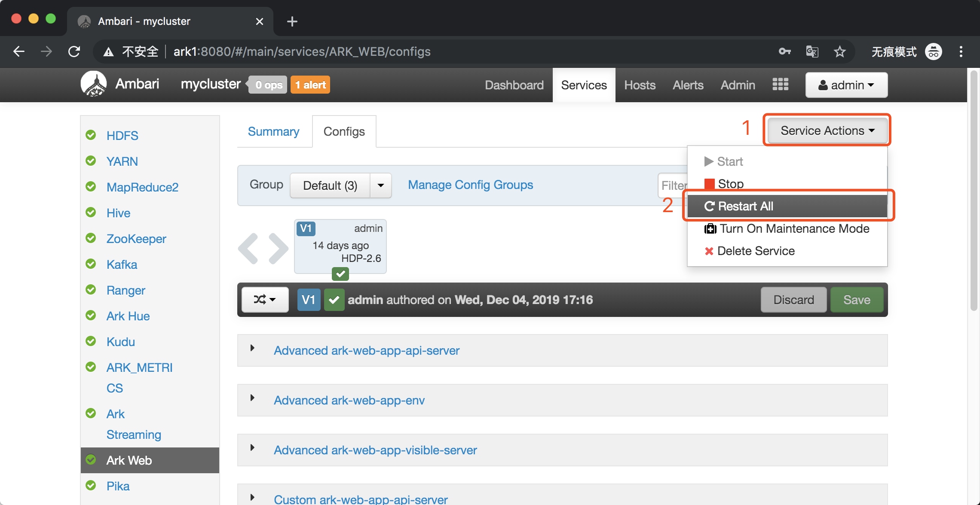Click the previous config version arrow
The height and width of the screenshot is (505, 980).
point(248,249)
